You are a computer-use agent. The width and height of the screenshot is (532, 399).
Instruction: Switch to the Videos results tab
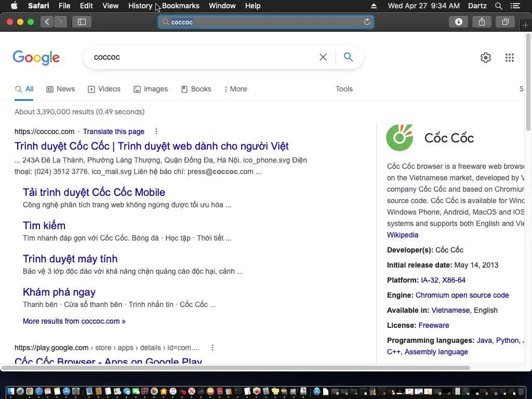coord(104,89)
